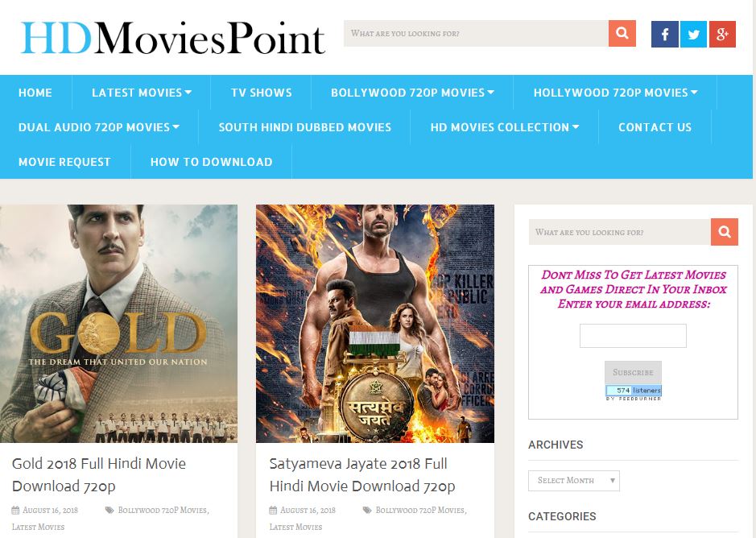The image size is (756, 538).
Task: Open Dual Audio 720p Movies menu
Action: pos(98,127)
